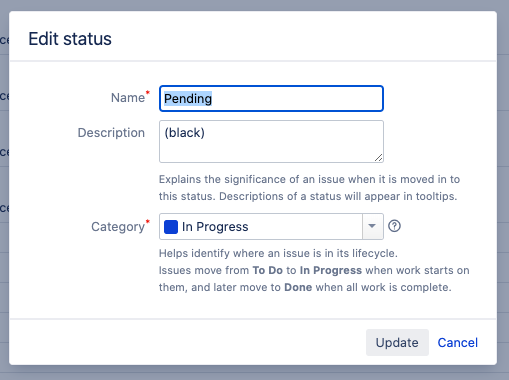Click the blue In Progress color square
Screen dimensions: 509x380
(x=171, y=227)
